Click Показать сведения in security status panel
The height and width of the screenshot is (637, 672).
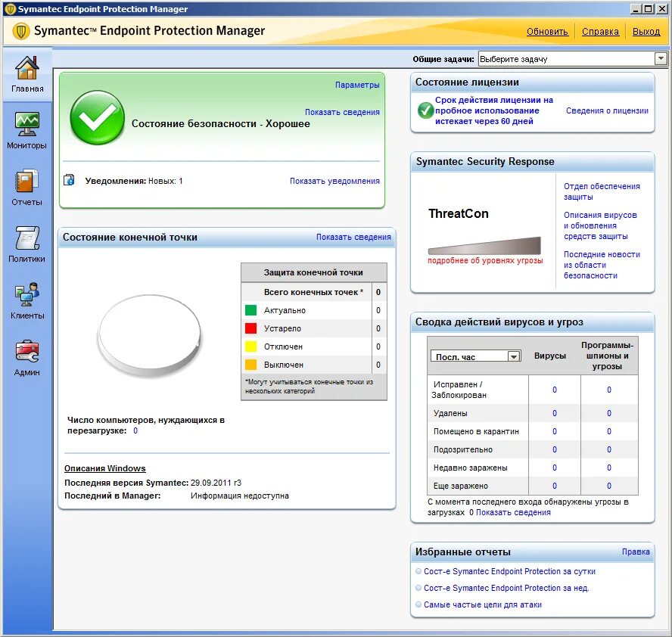pos(342,112)
